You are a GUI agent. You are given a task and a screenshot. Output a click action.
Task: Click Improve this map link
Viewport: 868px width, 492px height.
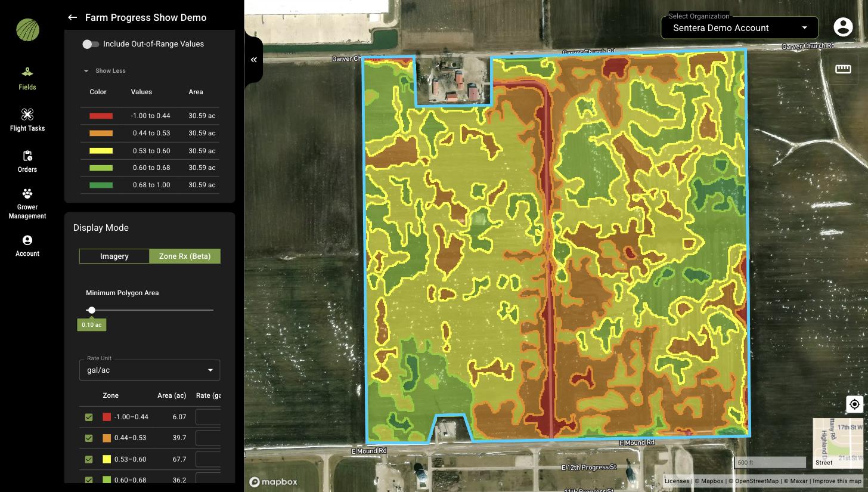tap(837, 481)
